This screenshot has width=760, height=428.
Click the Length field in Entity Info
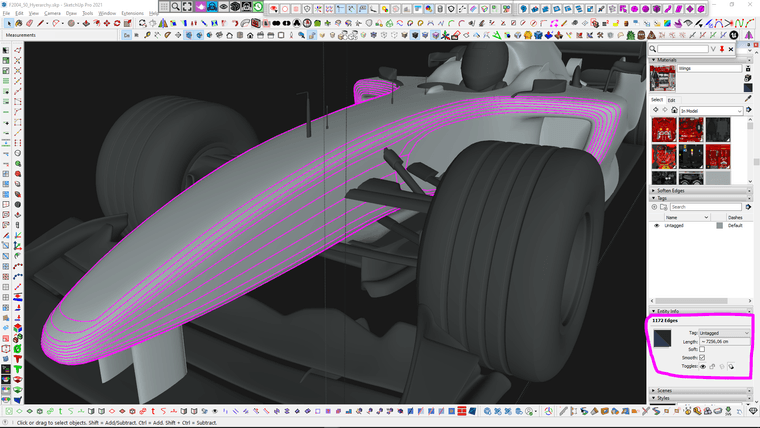[724, 341]
